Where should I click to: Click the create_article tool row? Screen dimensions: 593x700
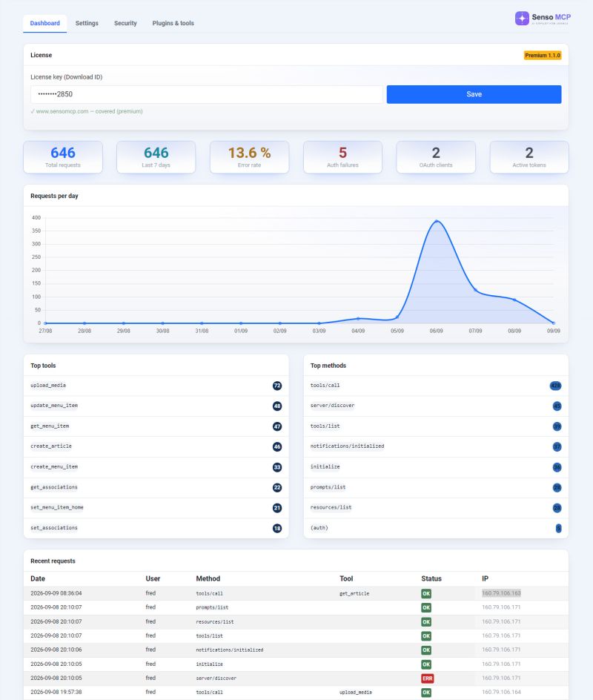coord(156,447)
